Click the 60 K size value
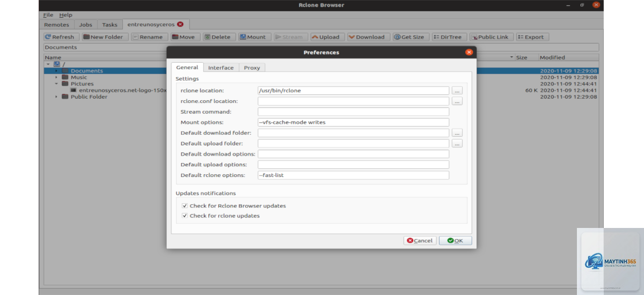The image size is (644, 295). point(531,90)
